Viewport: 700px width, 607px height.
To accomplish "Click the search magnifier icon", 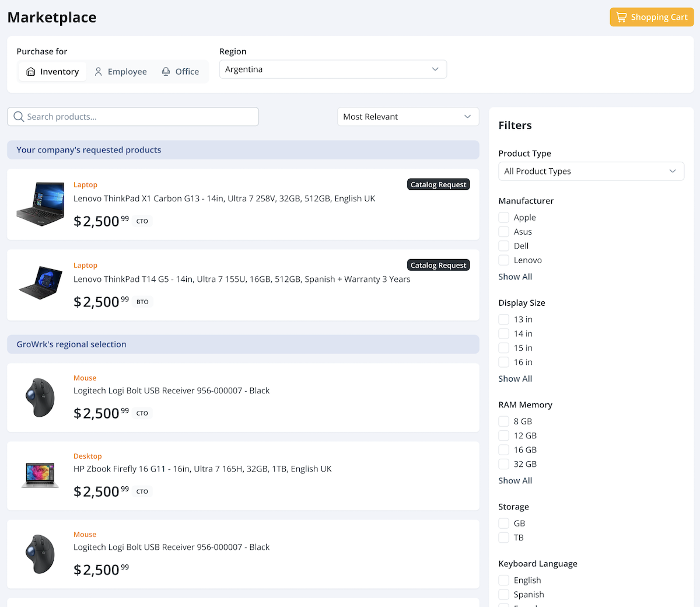I will (19, 117).
